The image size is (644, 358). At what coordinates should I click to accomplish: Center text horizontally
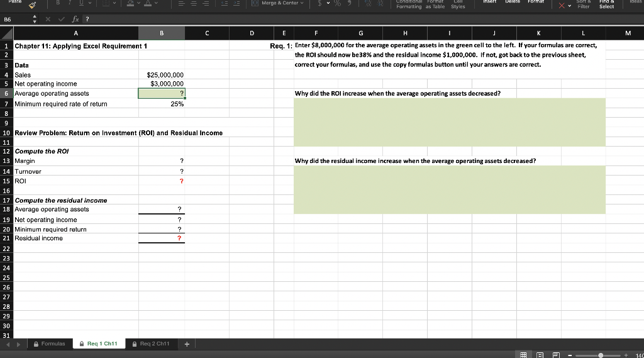point(194,3)
